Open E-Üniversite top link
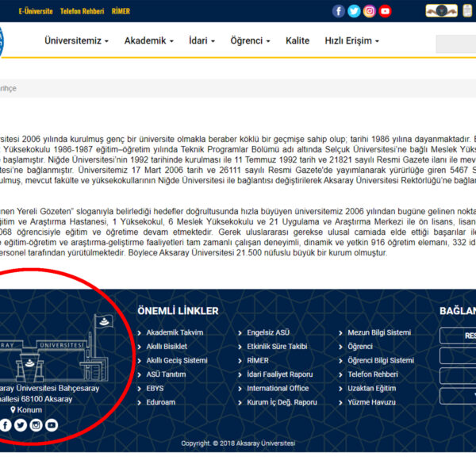This screenshot has width=476, height=476. pyautogui.click(x=36, y=11)
